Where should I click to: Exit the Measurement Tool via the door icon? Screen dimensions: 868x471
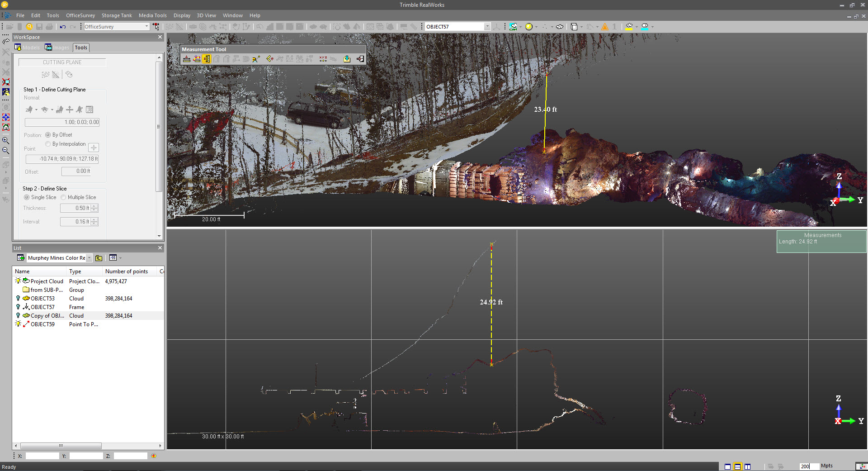pos(361,59)
